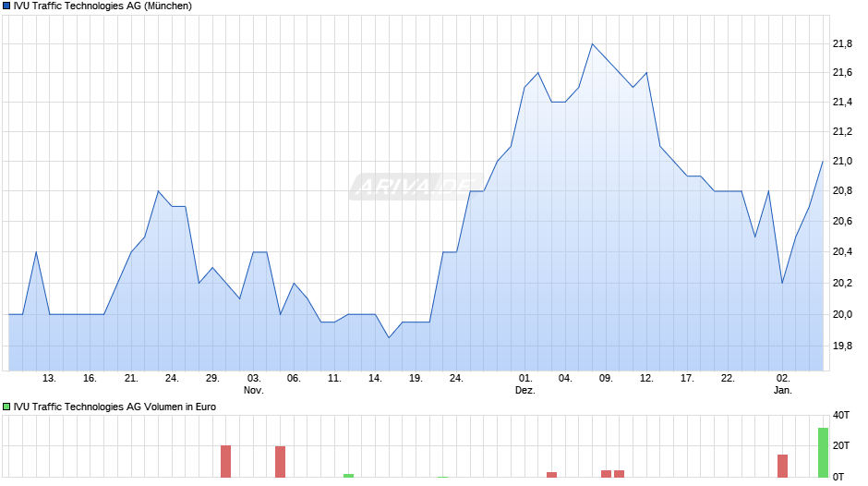Click the 'Nov.' month label

point(254,391)
